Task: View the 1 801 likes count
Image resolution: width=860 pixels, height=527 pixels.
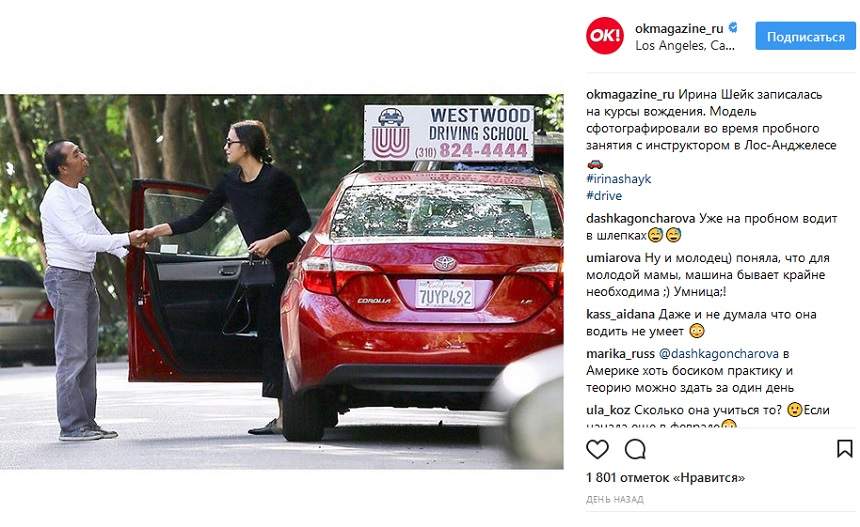Action: point(665,478)
